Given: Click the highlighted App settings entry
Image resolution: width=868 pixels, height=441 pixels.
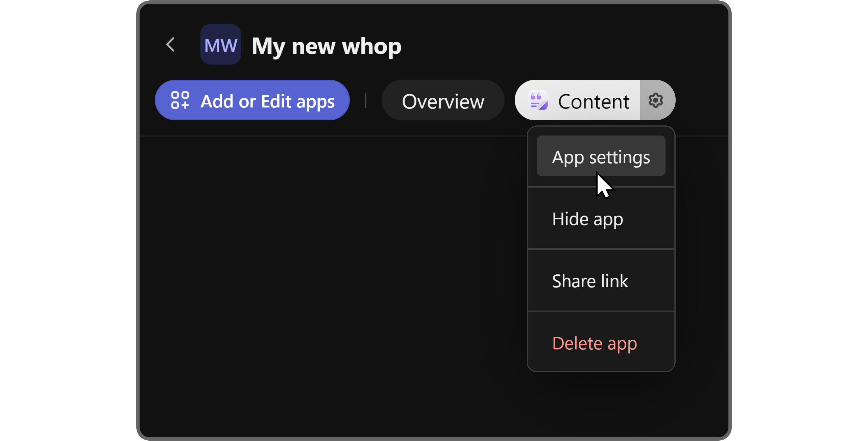Looking at the screenshot, I should click(x=601, y=156).
